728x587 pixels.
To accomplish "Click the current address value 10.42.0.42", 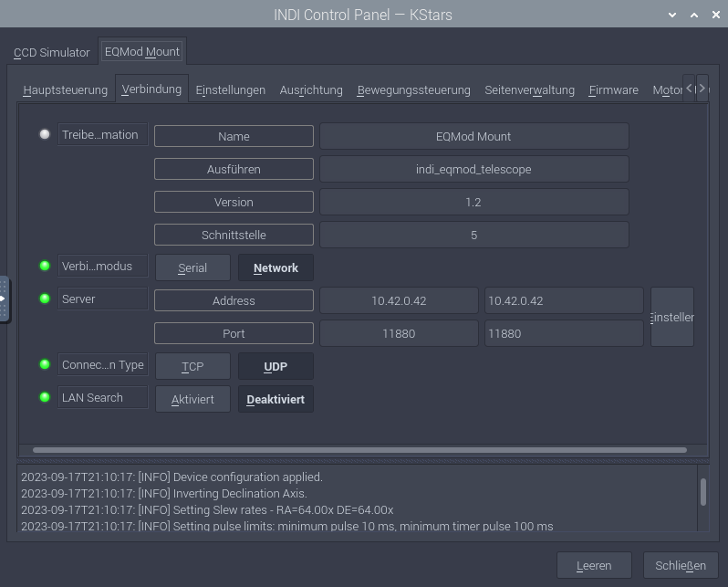I will pyautogui.click(x=399, y=300).
